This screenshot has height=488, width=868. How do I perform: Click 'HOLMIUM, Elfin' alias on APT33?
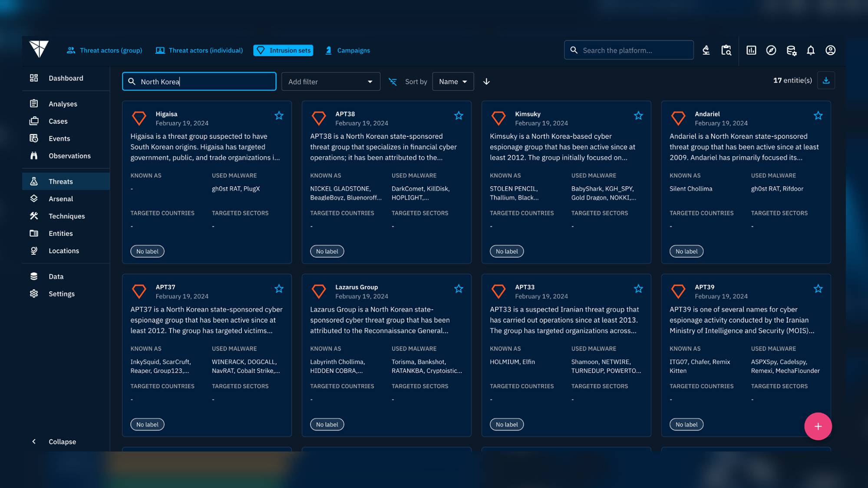click(x=512, y=362)
